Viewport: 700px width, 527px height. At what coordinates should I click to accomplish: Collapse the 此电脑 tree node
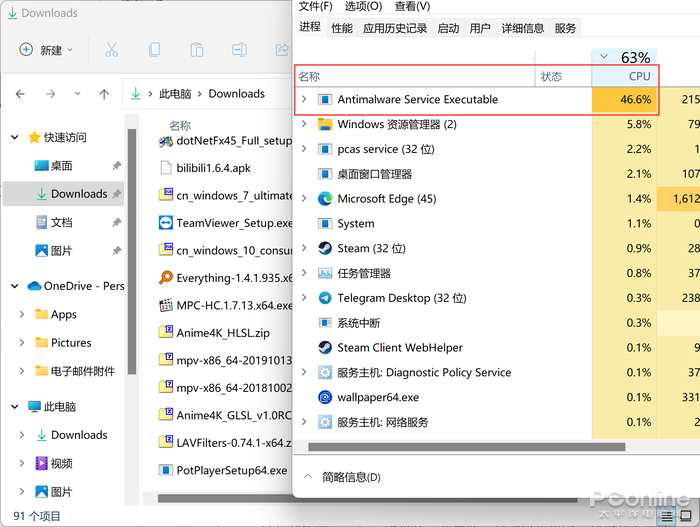tap(15, 406)
